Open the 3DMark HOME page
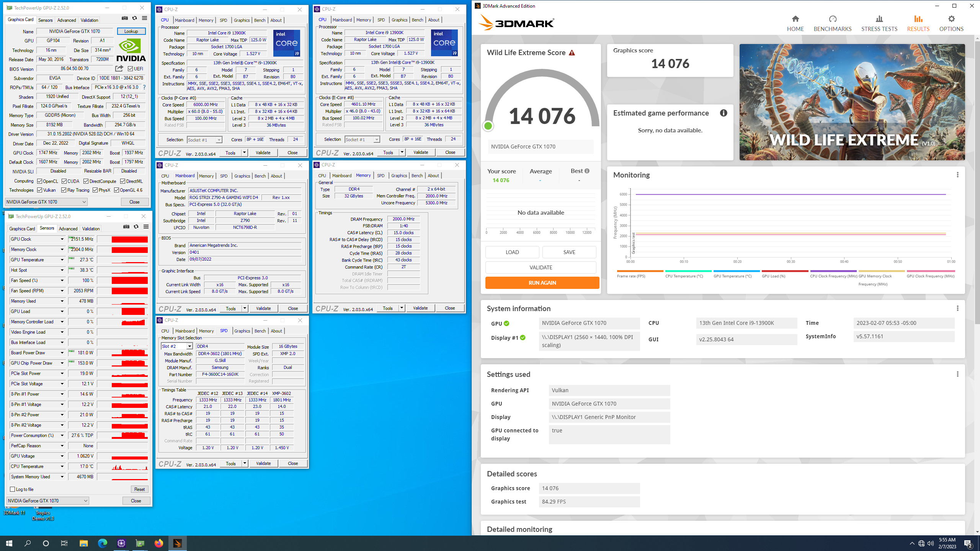The image size is (980, 551). coord(795,23)
